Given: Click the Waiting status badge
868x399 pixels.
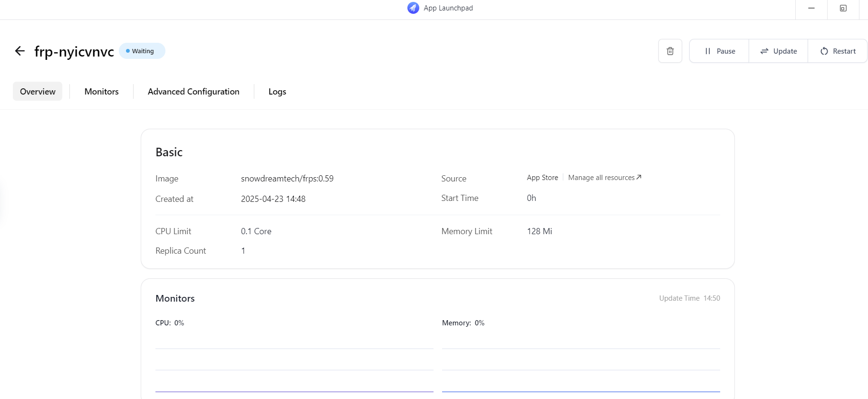Looking at the screenshot, I should 142,51.
